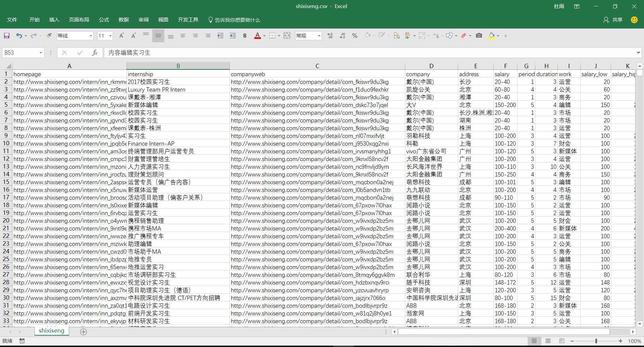Click yellow fill color bucket
The image size is (644, 347).
(x=492, y=36)
